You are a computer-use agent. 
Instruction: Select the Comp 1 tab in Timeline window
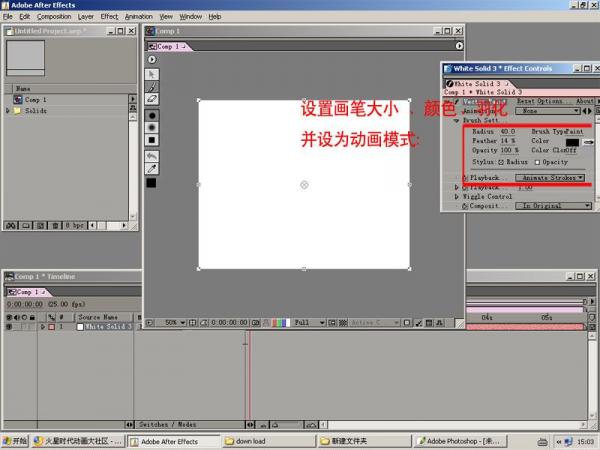point(26,292)
